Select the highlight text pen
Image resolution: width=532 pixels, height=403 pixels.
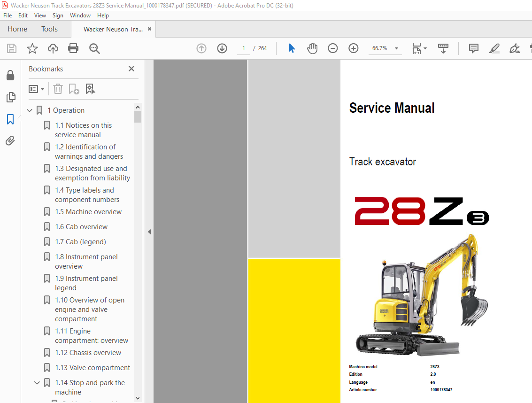(494, 48)
